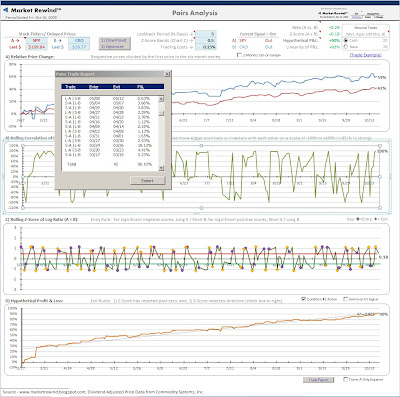
Task: Click the Enter column header in report
Action: click(x=94, y=87)
